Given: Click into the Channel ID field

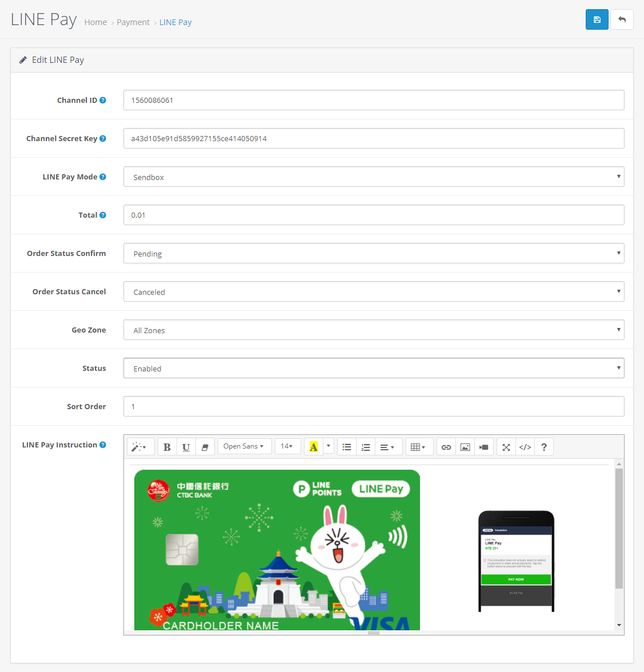Looking at the screenshot, I should [x=374, y=101].
